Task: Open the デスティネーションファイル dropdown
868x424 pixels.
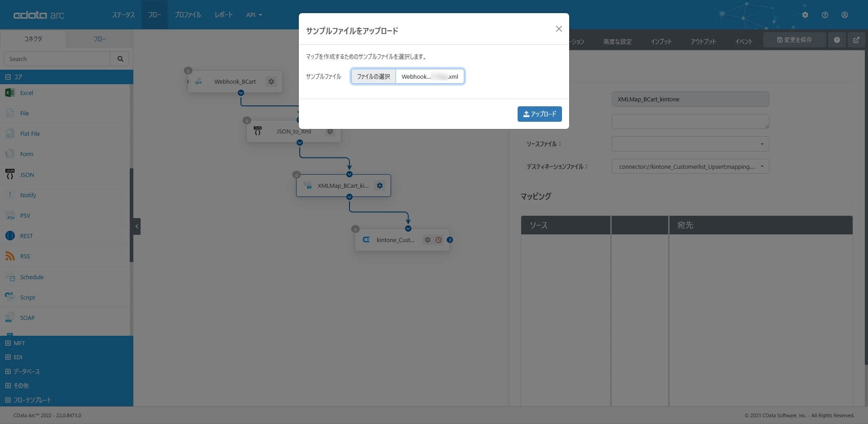Action: (690, 167)
